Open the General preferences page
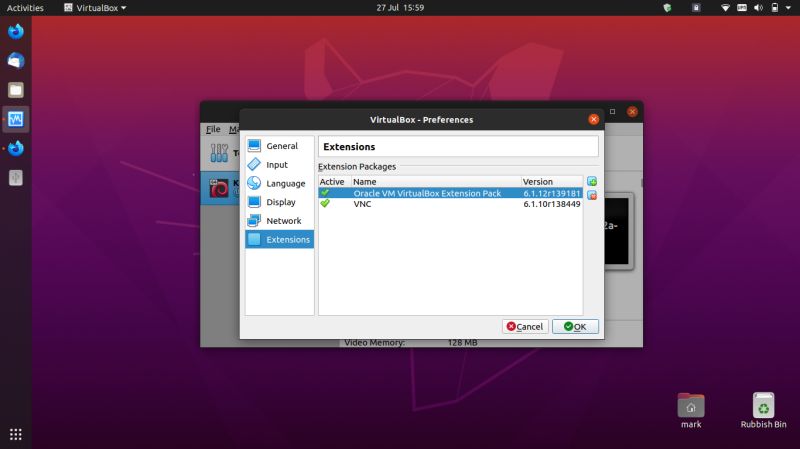The image size is (800, 449). (279, 146)
